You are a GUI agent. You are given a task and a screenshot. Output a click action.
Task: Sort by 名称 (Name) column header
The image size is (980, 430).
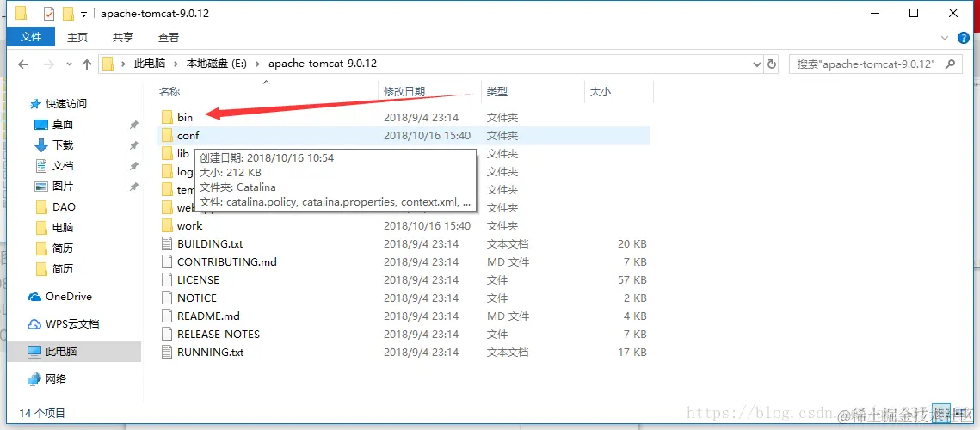pyautogui.click(x=169, y=92)
